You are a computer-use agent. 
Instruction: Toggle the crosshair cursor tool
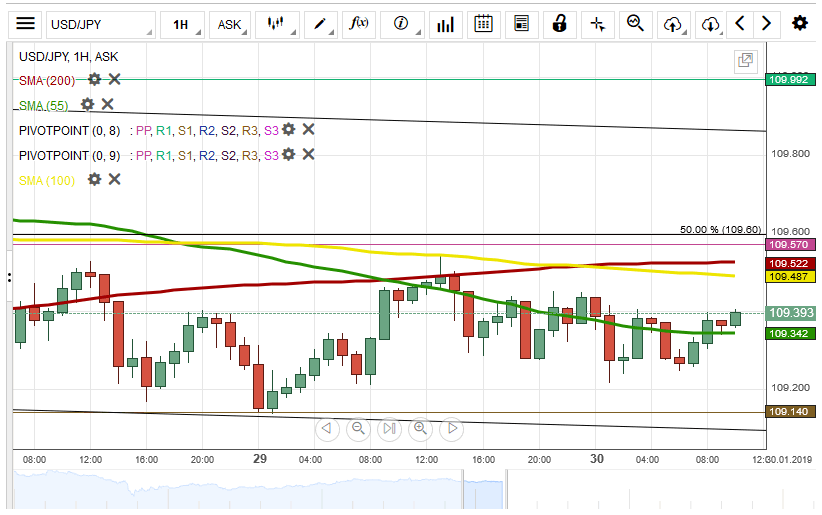click(x=597, y=24)
